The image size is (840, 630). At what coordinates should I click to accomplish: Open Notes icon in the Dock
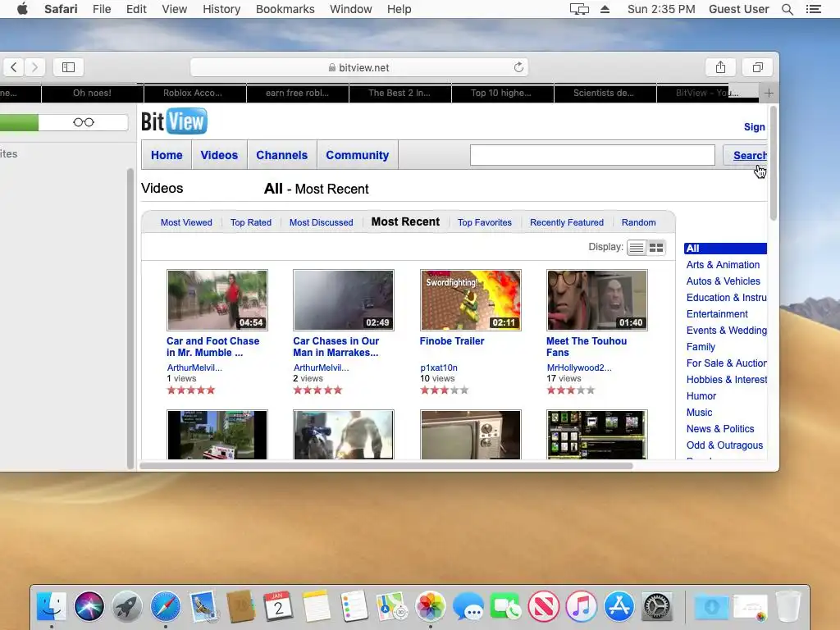(x=316, y=606)
